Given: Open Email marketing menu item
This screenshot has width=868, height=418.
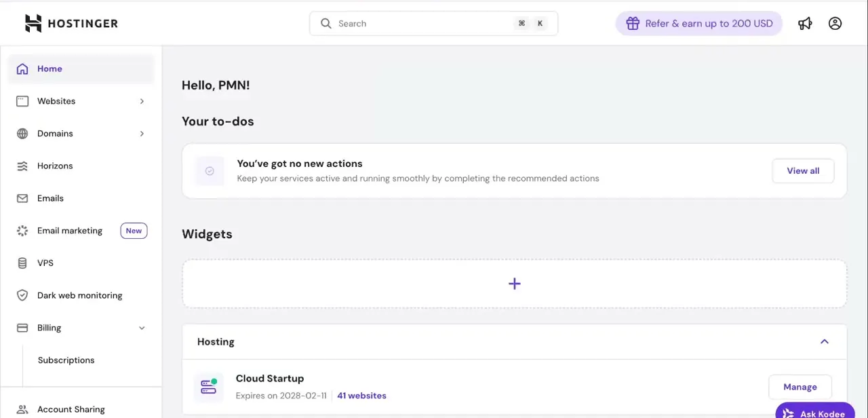Looking at the screenshot, I should pyautogui.click(x=81, y=231).
